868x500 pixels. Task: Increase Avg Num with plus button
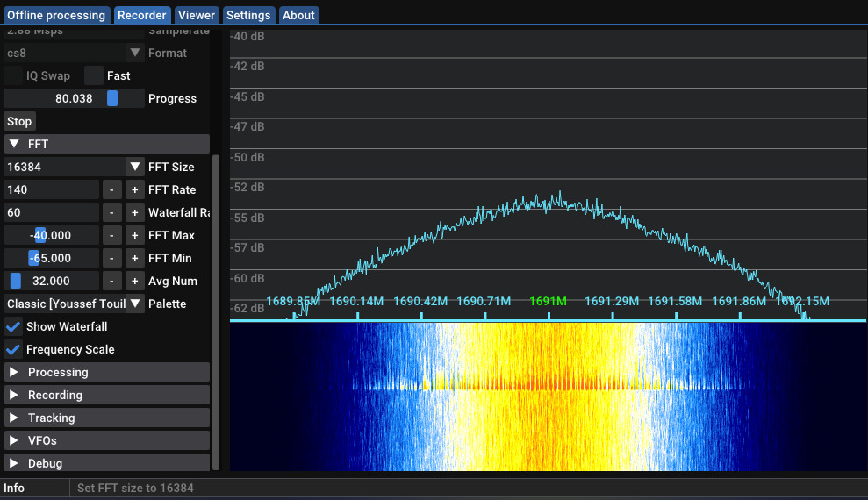pyautogui.click(x=134, y=281)
